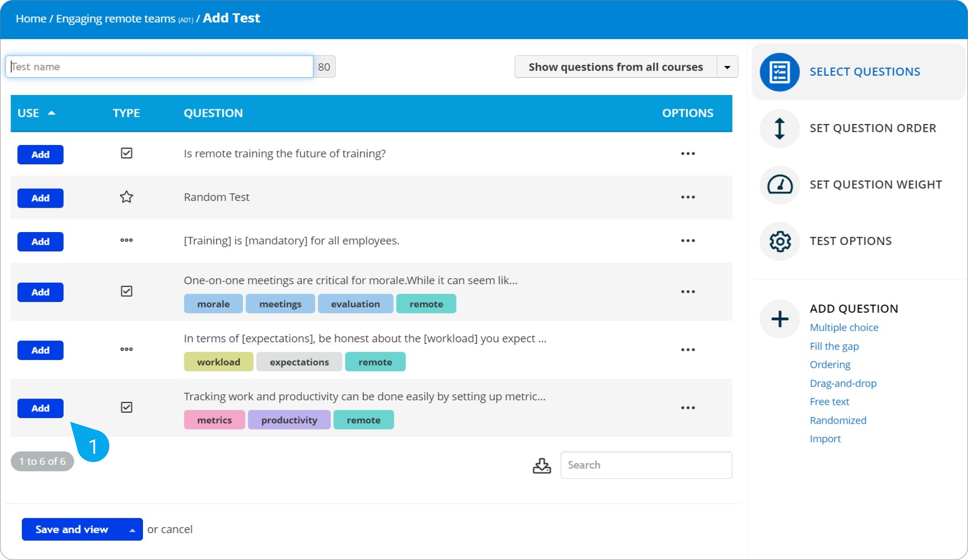This screenshot has width=968, height=560.
Task: Click the Set Question Order arrows icon
Action: click(x=780, y=128)
